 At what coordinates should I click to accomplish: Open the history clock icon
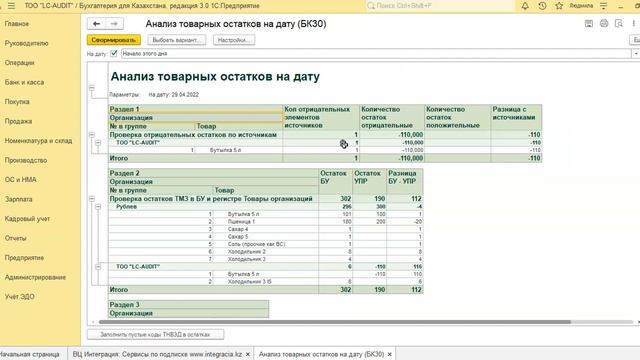[542, 6]
